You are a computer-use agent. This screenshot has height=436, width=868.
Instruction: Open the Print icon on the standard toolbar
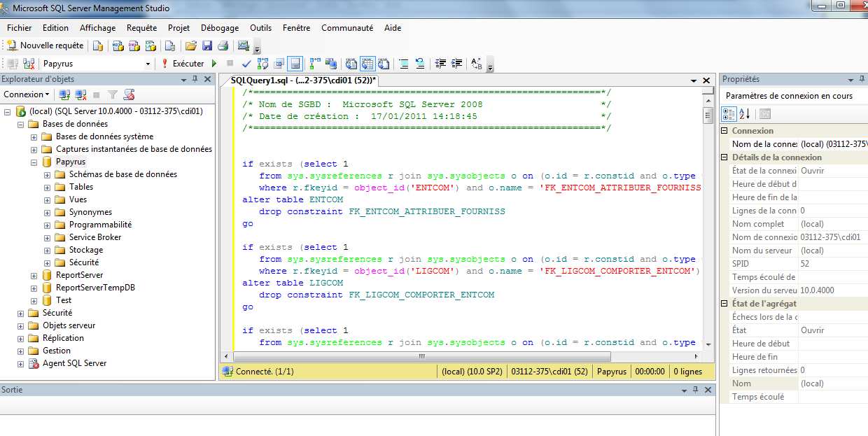[223, 45]
